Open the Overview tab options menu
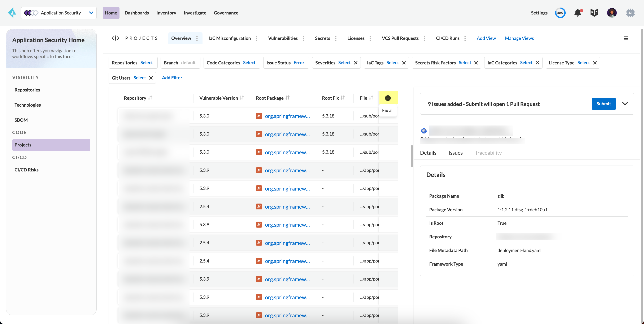644x324 pixels. 197,38
